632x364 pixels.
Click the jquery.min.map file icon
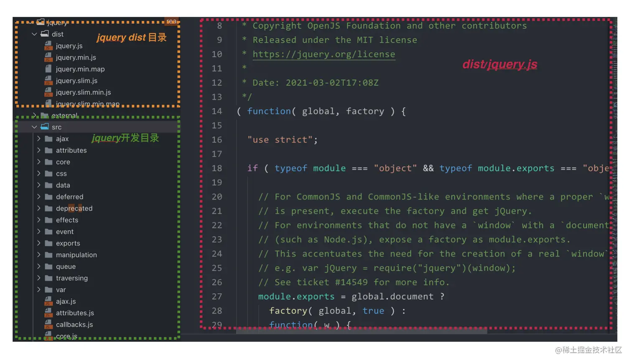(48, 69)
